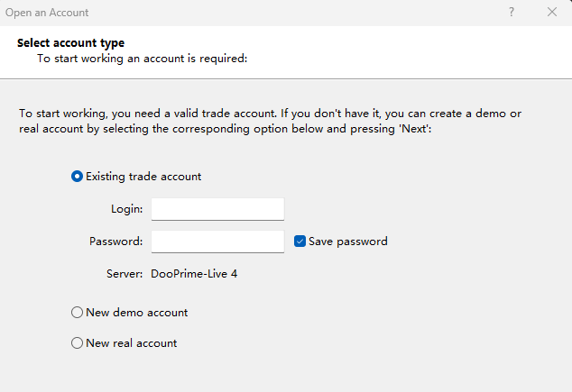Click the instruction paragraph about trade accounts
The image size is (572, 392).
271,122
